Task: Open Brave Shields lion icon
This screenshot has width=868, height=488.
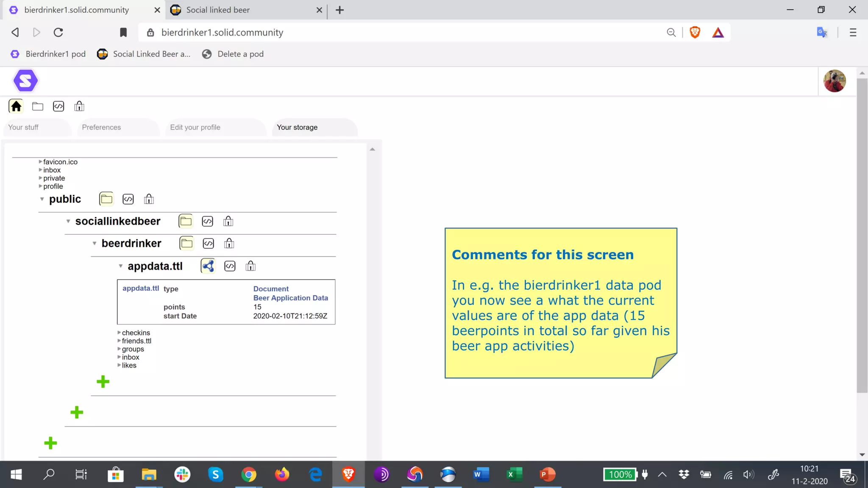Action: coord(695,32)
